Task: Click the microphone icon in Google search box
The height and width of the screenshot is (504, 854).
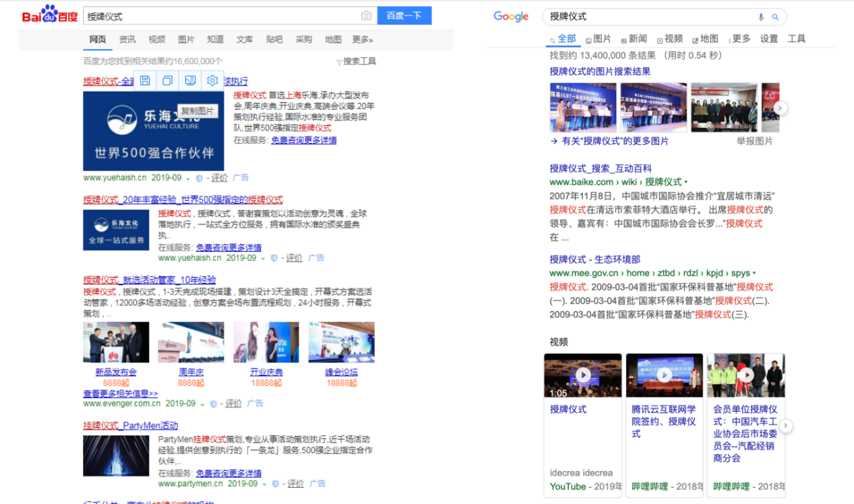Action: click(x=761, y=17)
